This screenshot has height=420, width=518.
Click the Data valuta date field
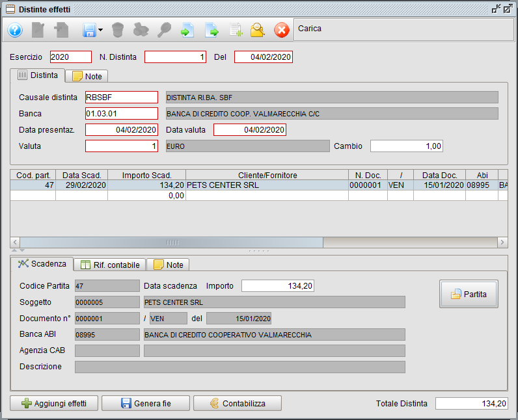tap(250, 129)
